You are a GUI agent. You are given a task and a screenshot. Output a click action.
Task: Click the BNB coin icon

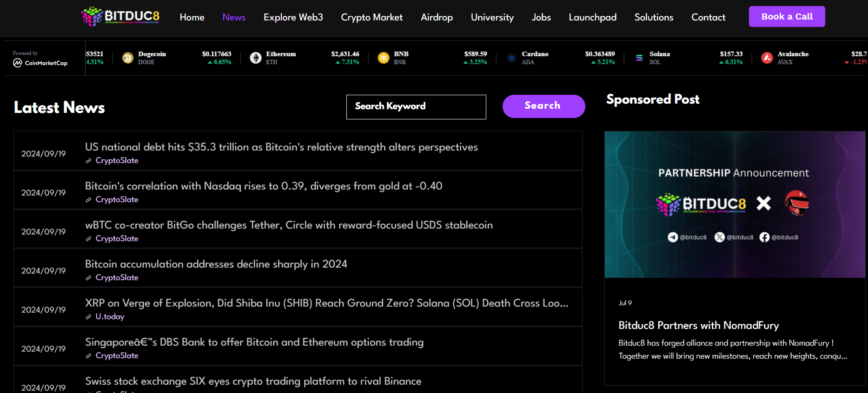click(x=384, y=58)
